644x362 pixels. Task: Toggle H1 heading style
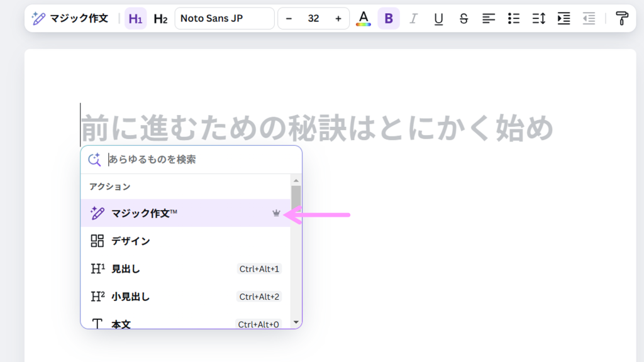pos(135,19)
